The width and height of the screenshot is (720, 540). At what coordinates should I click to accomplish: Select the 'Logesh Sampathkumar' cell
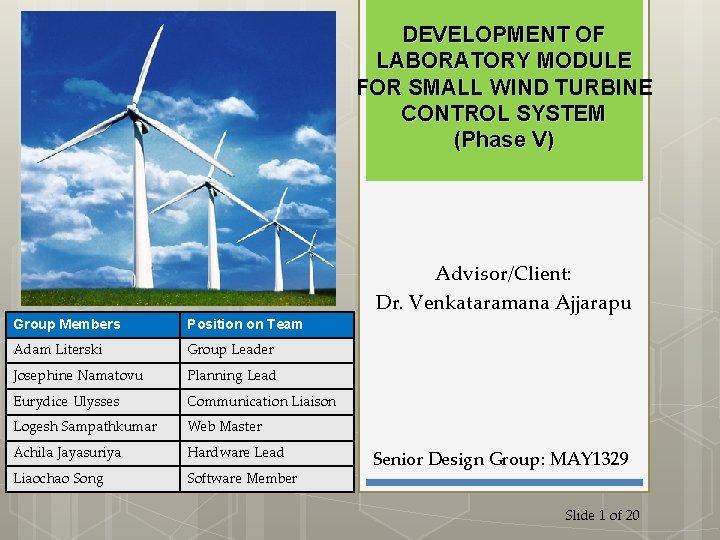93,428
